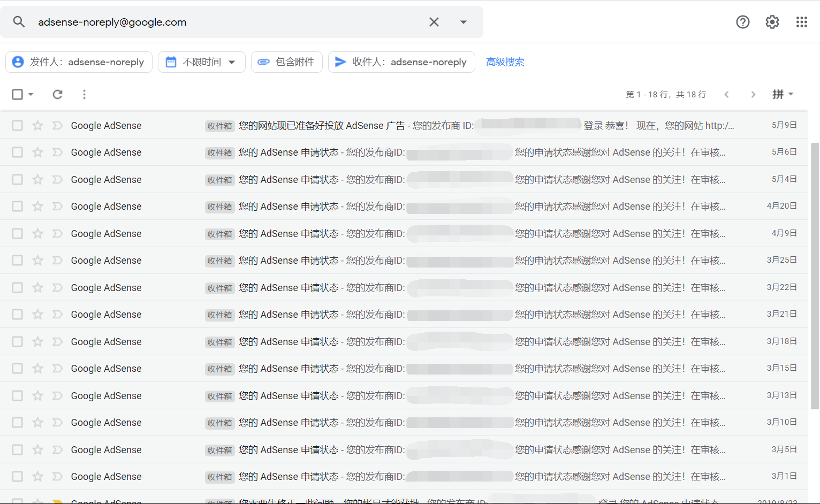Click the vertical scrollbar thumb

pyautogui.click(x=815, y=276)
